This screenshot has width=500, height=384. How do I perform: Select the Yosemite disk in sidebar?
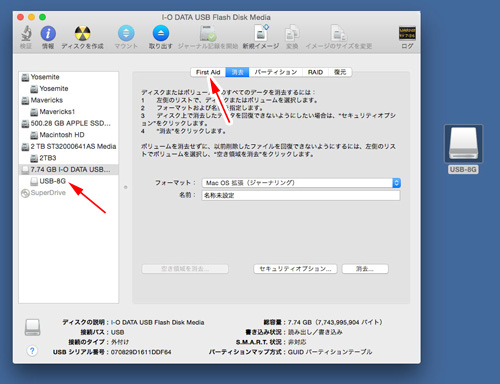(x=68, y=77)
